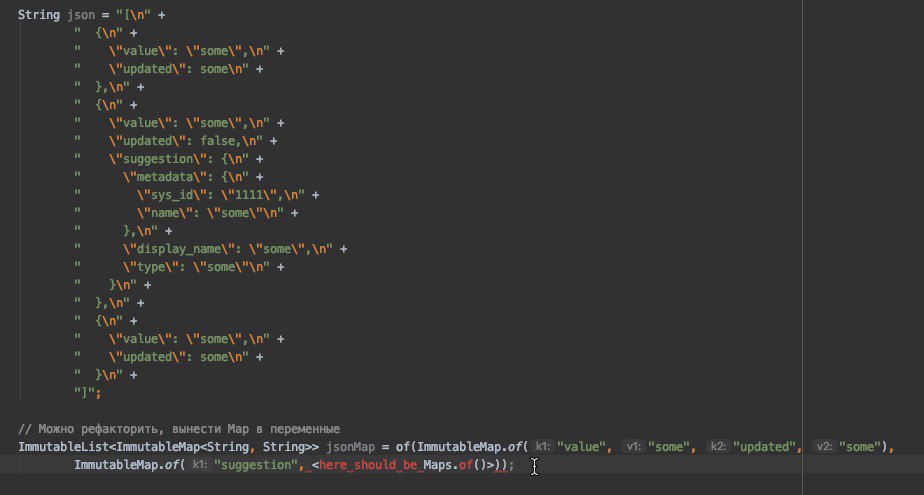Click the 'v2:' parameter hint
924x495 pixels.
pos(824,447)
